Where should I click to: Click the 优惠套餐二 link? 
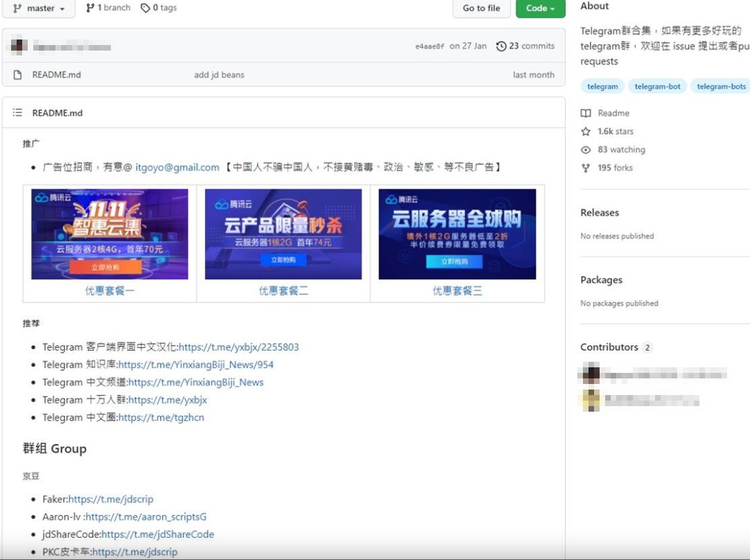coord(284,291)
